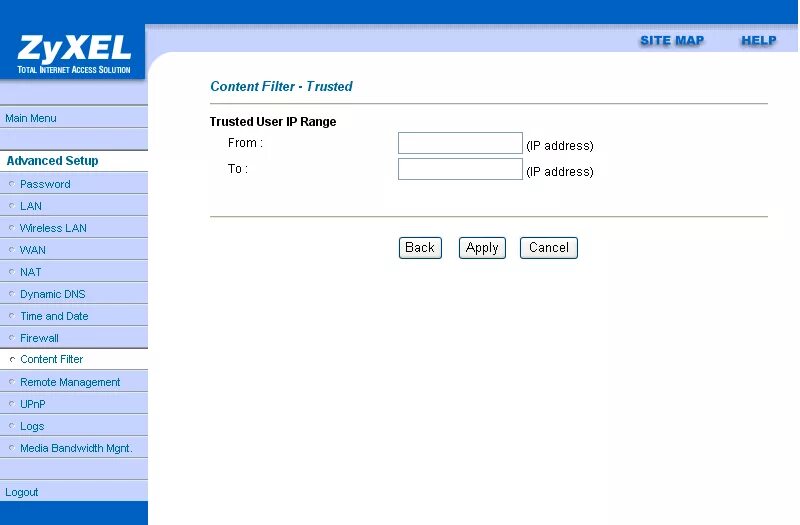Focus the To IP address field
Image resolution: width=800 pixels, height=525 pixels.
click(460, 169)
